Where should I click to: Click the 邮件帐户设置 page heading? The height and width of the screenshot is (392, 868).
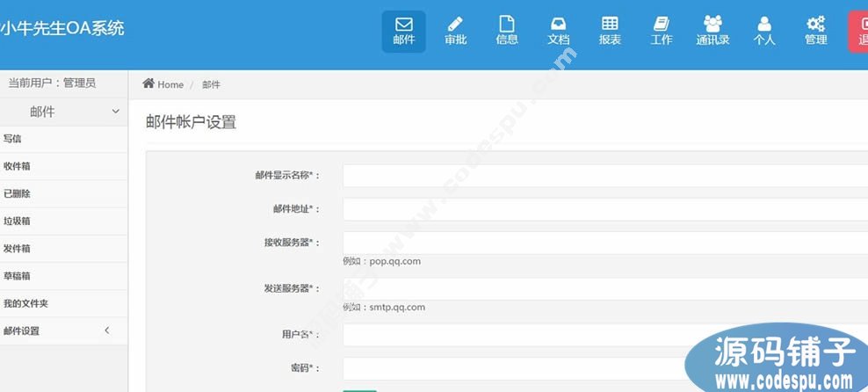191,122
